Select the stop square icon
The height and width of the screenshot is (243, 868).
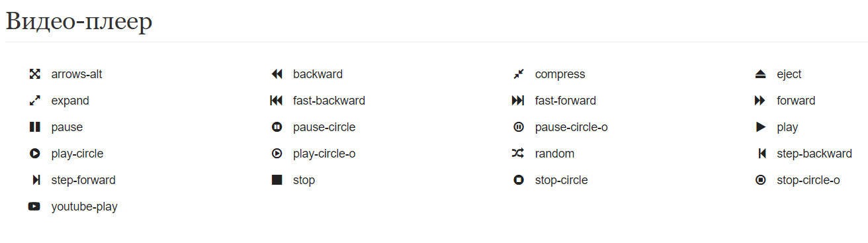tap(277, 180)
